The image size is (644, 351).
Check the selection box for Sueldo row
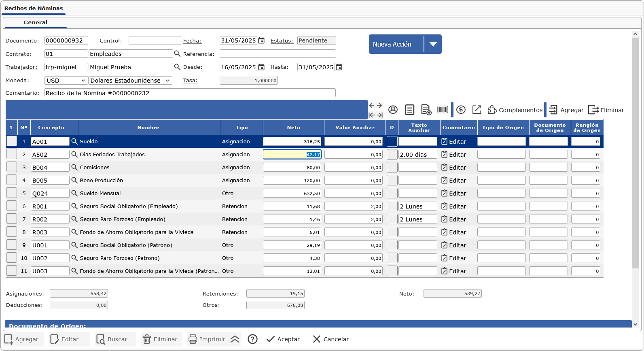[x=12, y=141]
